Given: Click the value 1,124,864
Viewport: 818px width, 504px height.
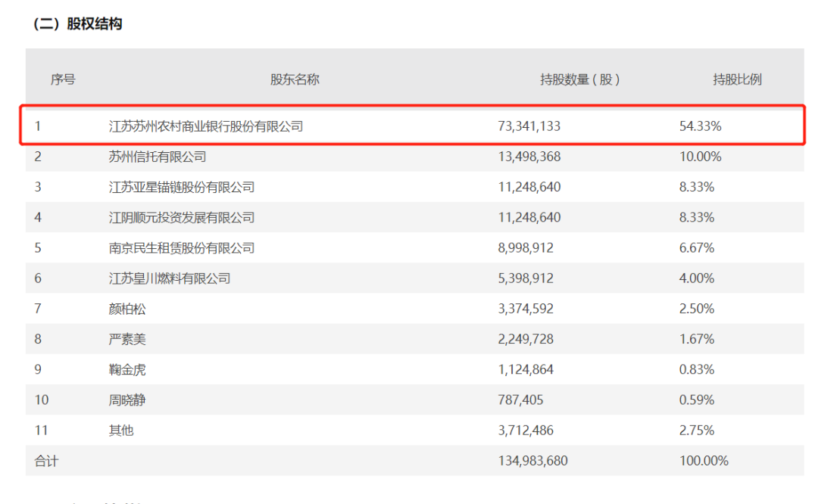Looking at the screenshot, I should pos(526,369).
